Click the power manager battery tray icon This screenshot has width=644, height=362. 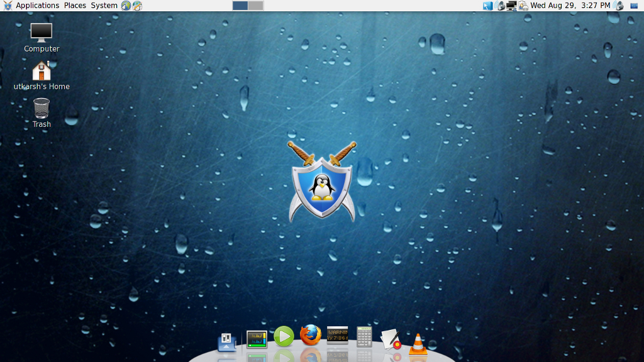point(523,6)
